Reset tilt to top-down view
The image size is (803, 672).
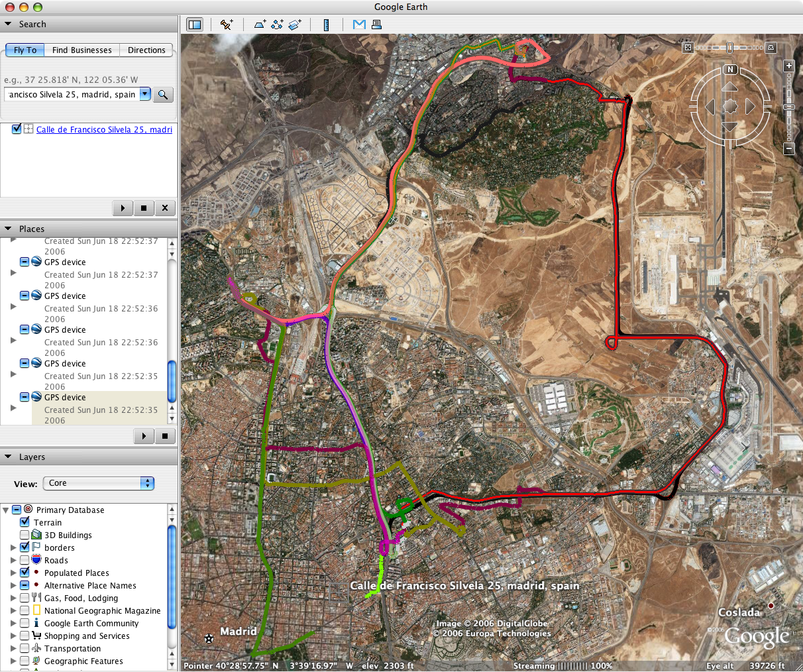688,48
